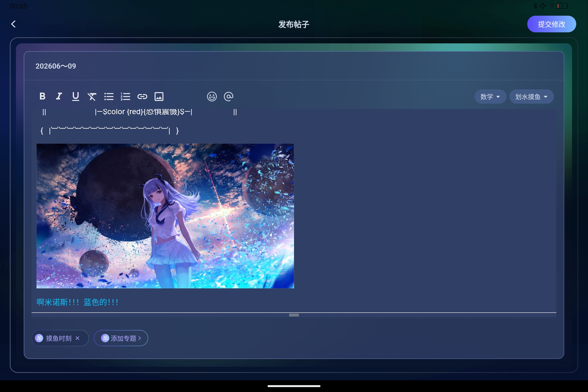Viewport: 588px width, 392px height.
Task: Toggle underline formatting
Action: point(75,97)
